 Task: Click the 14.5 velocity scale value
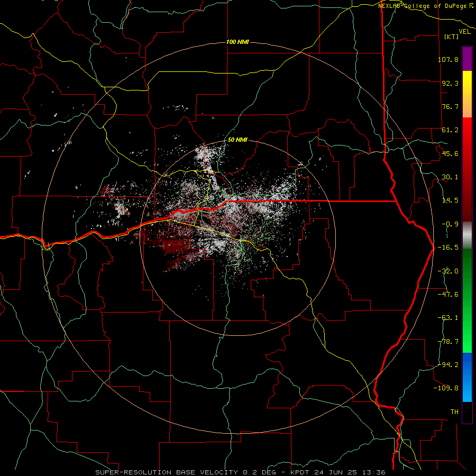(450, 200)
